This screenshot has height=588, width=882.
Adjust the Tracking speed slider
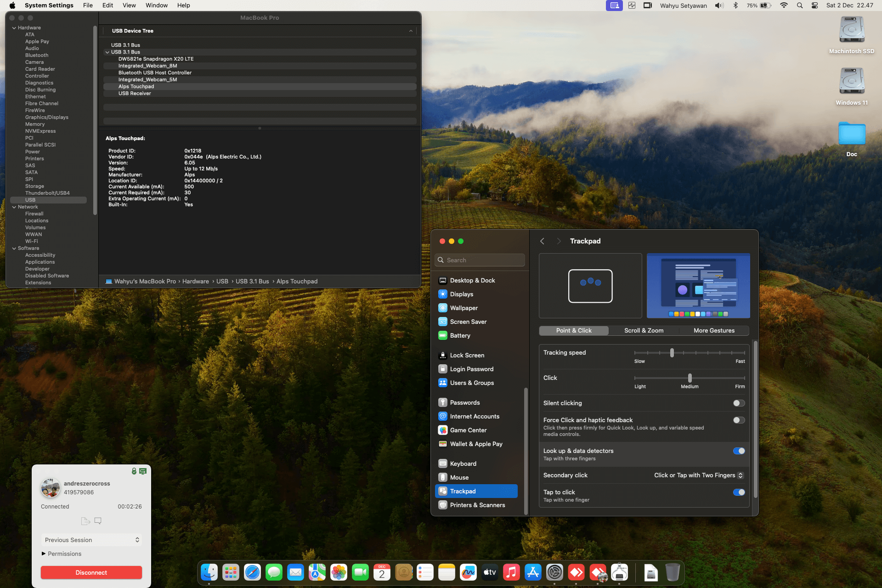pos(672,353)
